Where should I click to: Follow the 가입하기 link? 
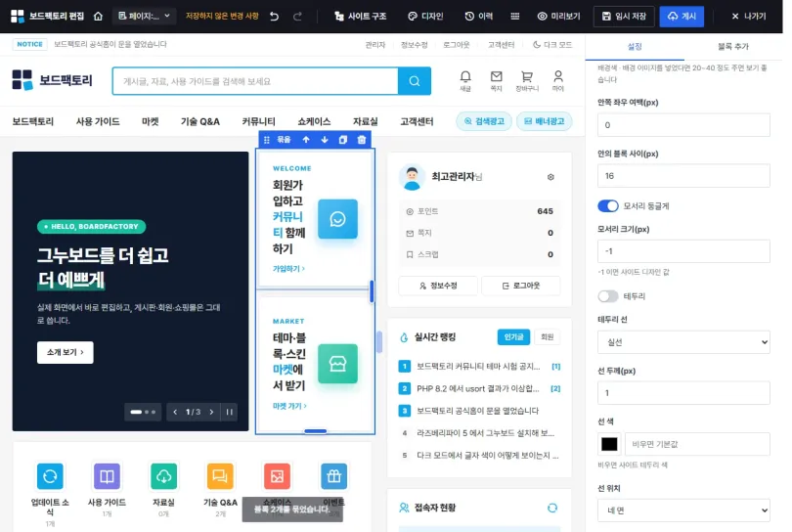[288, 269]
